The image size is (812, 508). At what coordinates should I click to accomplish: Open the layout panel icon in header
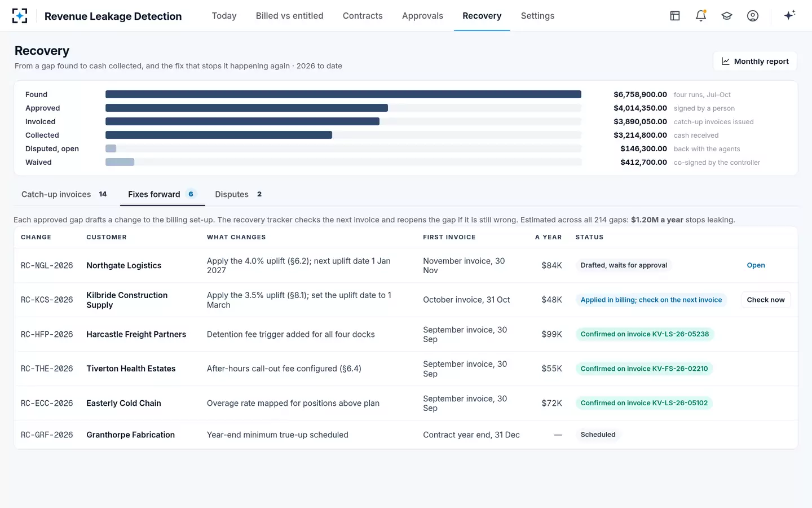click(x=675, y=16)
